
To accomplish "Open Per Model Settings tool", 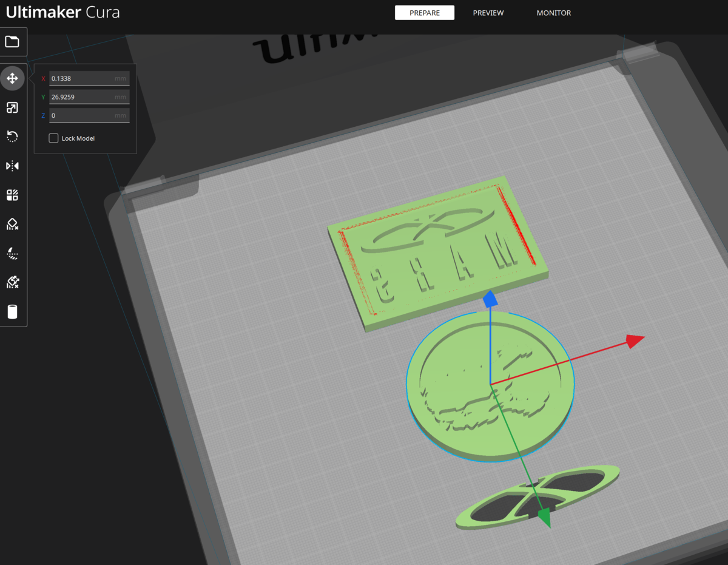I will [x=12, y=195].
